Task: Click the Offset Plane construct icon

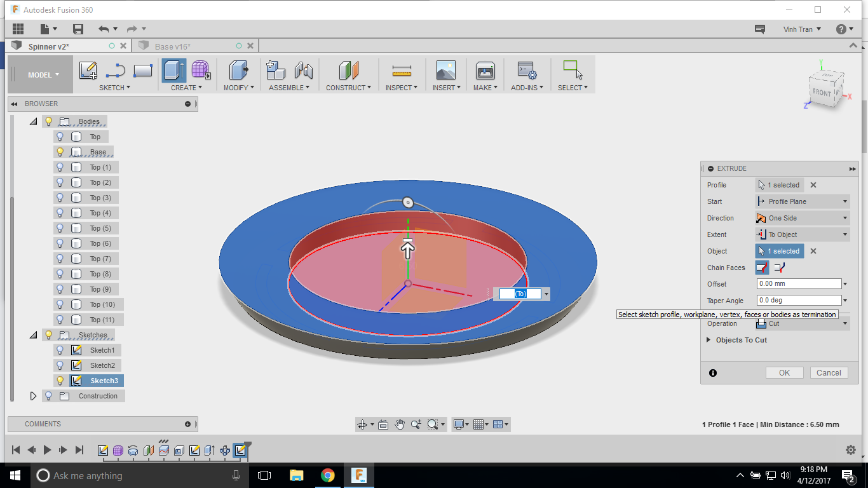Action: 349,70
